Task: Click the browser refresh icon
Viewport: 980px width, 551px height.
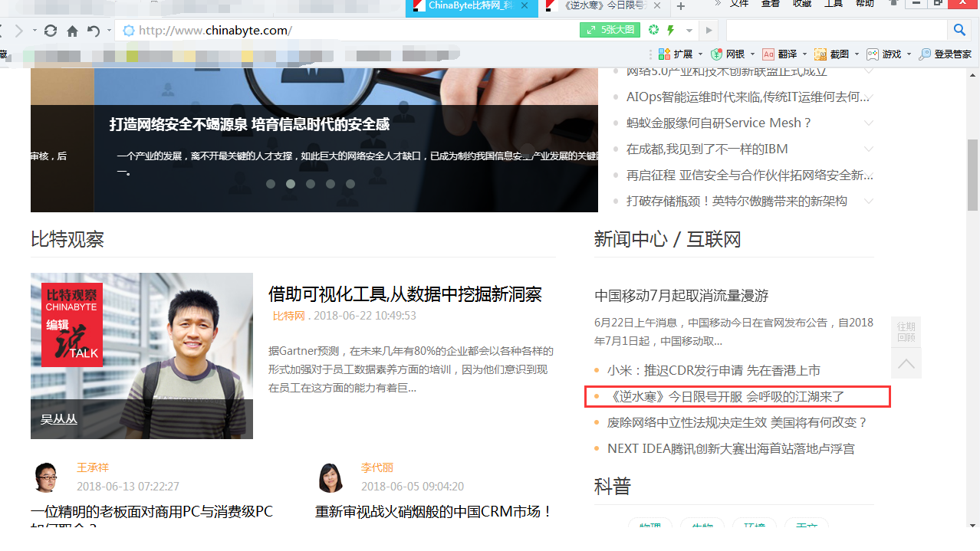Action: pyautogui.click(x=51, y=31)
